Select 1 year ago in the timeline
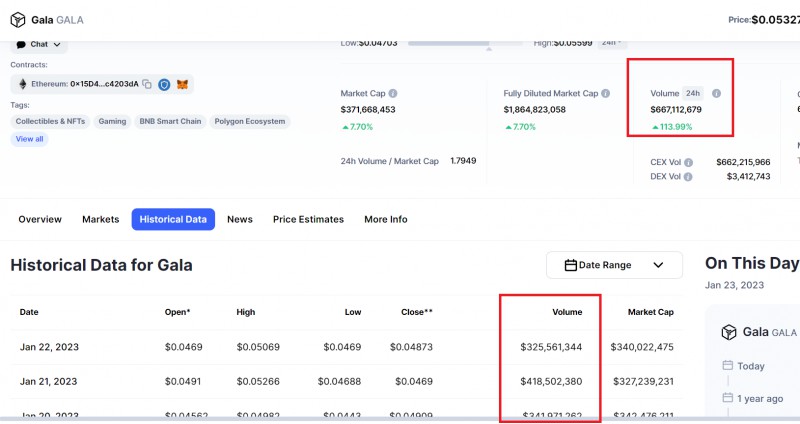 [760, 399]
